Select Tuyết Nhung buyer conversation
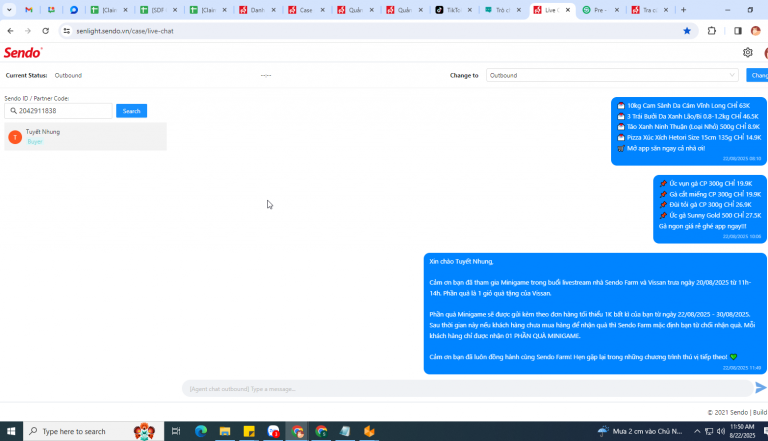 [86, 136]
